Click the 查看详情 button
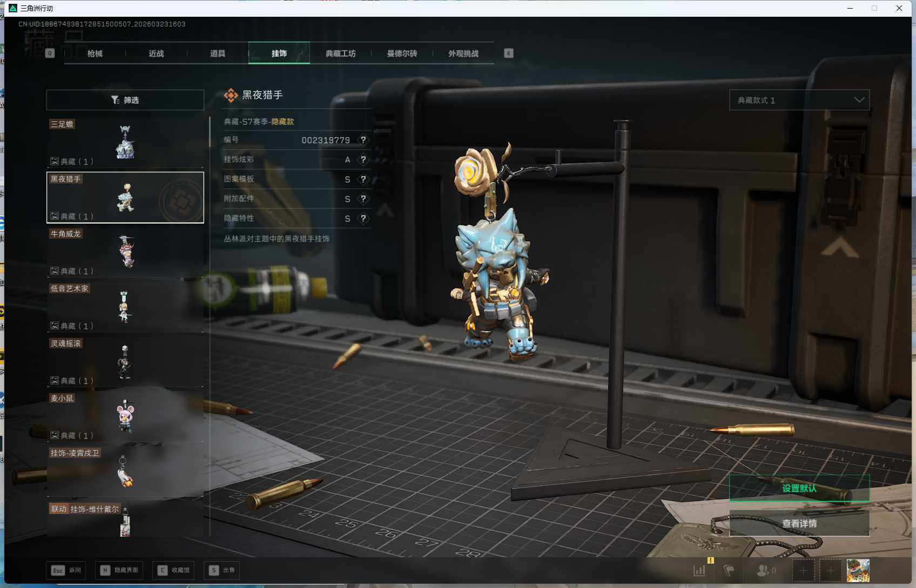 [x=799, y=523]
